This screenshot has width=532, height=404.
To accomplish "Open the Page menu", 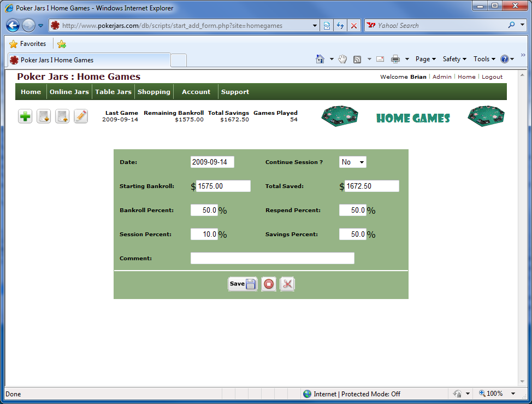I will pos(425,59).
